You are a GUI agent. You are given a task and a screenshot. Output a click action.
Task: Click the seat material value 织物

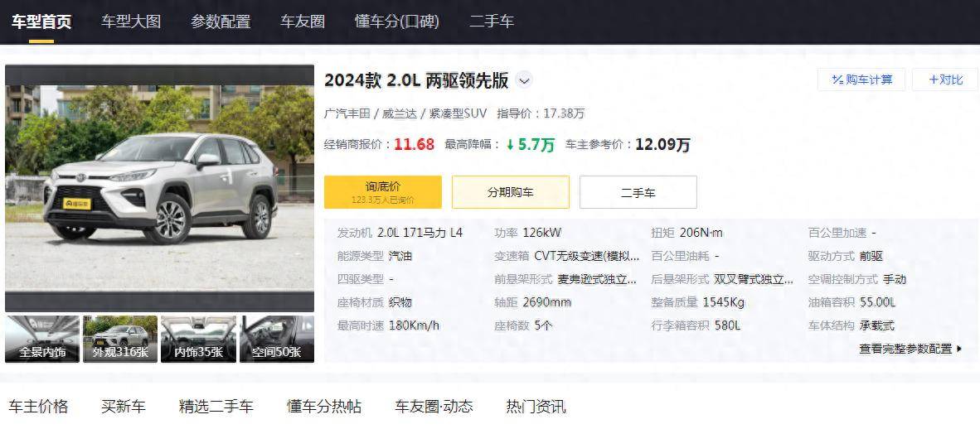(x=400, y=302)
